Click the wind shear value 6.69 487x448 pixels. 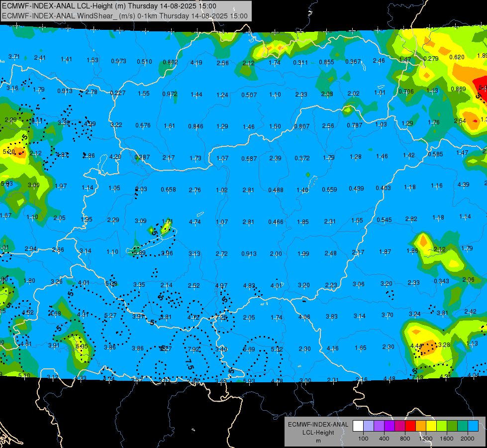[249, 349]
